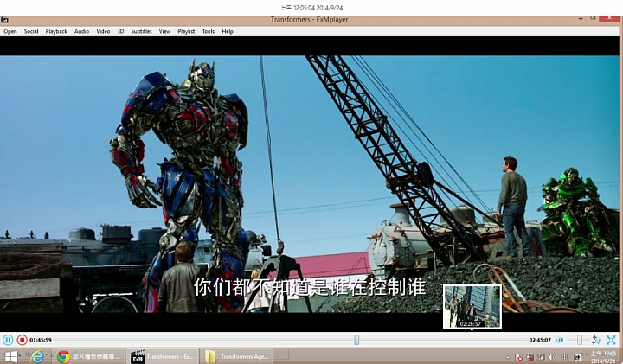Open the Subtitles menu

[x=141, y=31]
